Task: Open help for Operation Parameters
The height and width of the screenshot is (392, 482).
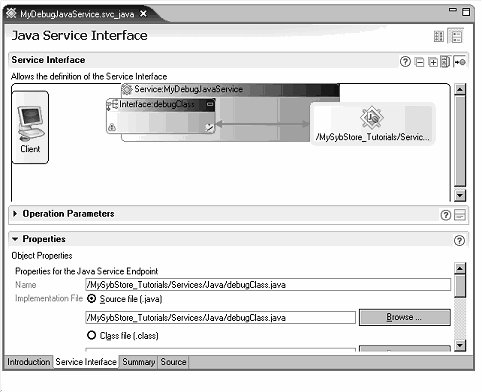Action: pyautogui.click(x=446, y=215)
